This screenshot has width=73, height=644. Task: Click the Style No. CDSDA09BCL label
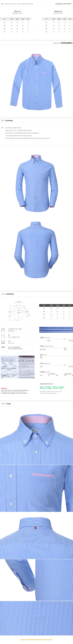coord(63,43)
